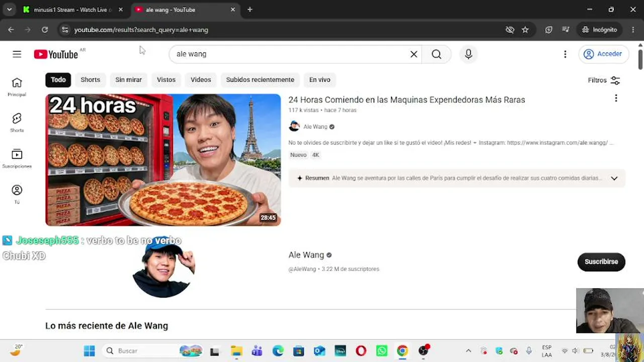Select the Shorts filter chip

[91, 79]
